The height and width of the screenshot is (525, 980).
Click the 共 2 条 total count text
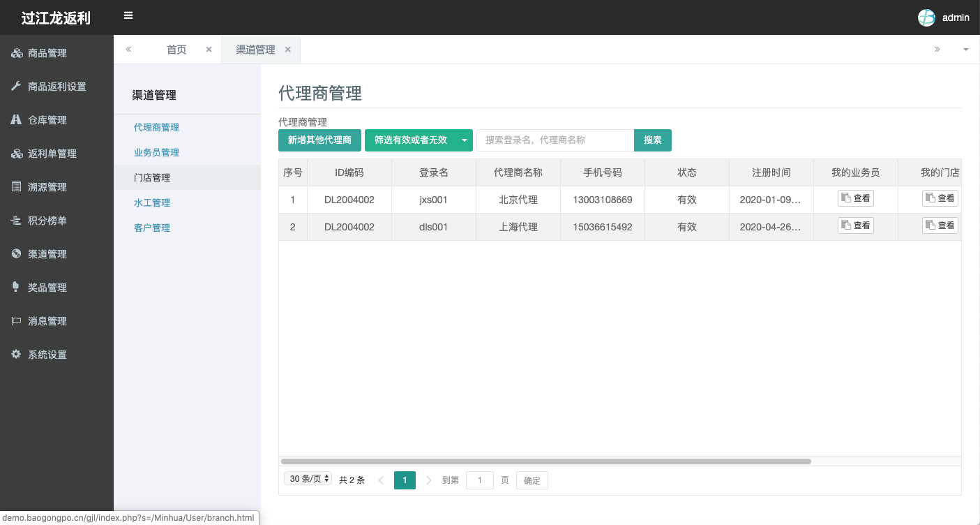pyautogui.click(x=352, y=480)
